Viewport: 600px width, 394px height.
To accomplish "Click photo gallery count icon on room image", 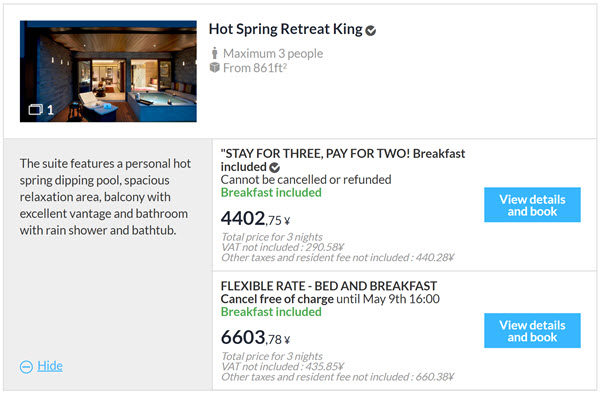I will point(36,110).
